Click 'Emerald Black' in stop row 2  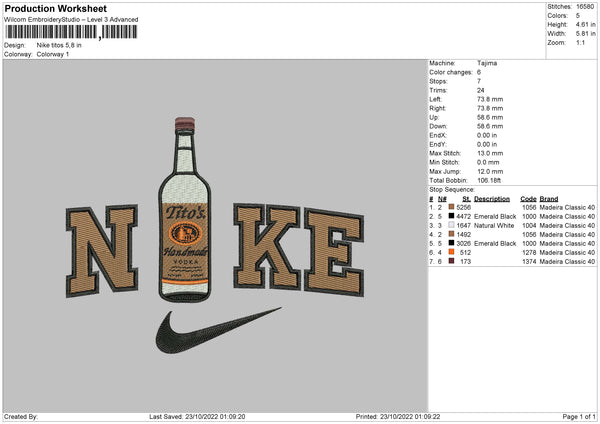coord(495,217)
